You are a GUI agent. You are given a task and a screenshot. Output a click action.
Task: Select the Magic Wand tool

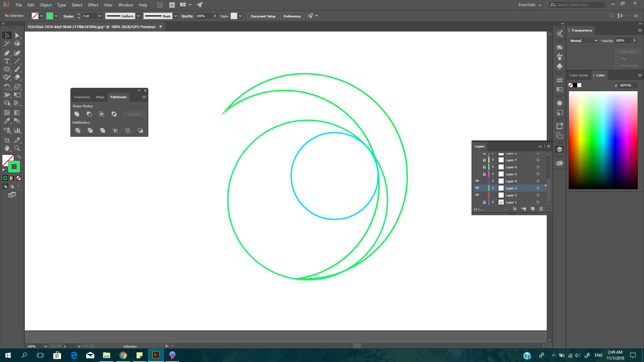[7, 44]
